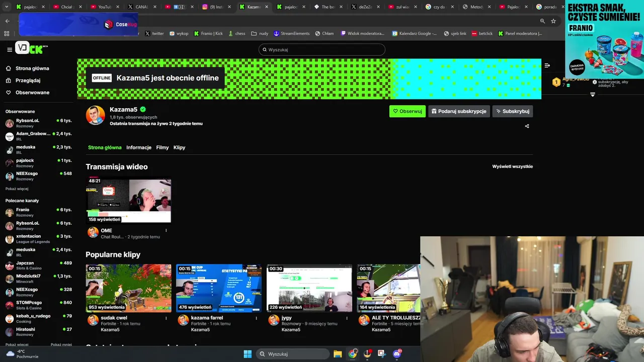Click Podaruj subskrypcje button
This screenshot has width=644, height=362.
(459, 111)
